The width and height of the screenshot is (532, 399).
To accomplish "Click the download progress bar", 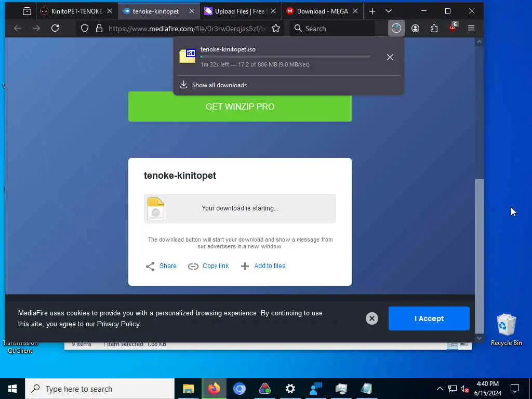I will (285, 57).
